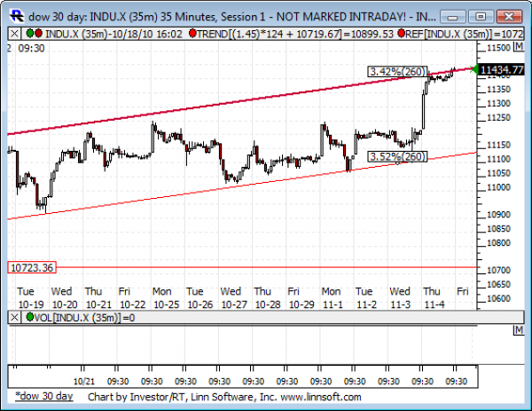The height and width of the screenshot is (411, 532).
Task: Click the Investor/RT app icon in title bar
Action: point(17,16)
